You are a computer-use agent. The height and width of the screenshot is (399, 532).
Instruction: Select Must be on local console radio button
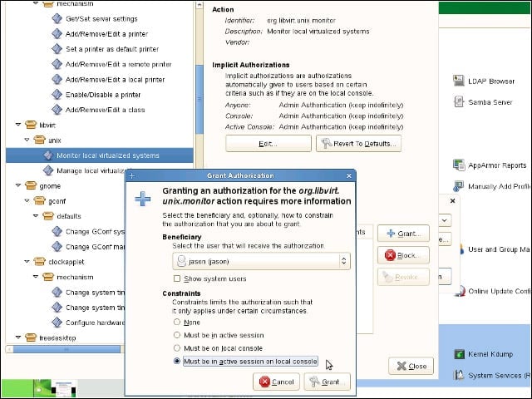click(177, 347)
